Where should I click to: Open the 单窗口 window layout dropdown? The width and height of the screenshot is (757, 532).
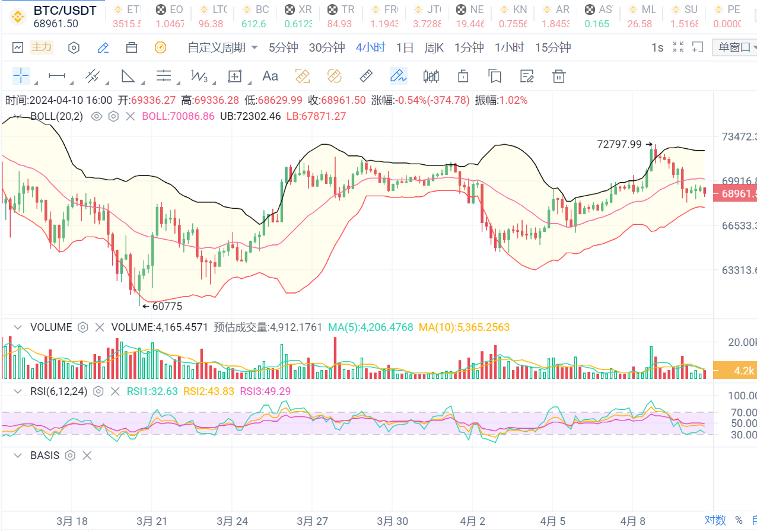coord(736,47)
